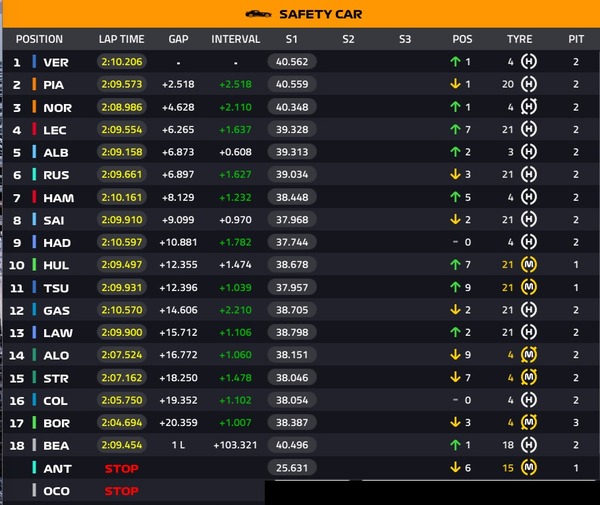
Task: Select the INTERVAL column header
Action: 235,39
